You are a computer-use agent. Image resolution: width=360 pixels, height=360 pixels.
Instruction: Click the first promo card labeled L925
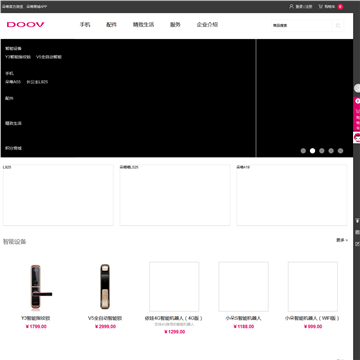(58, 195)
